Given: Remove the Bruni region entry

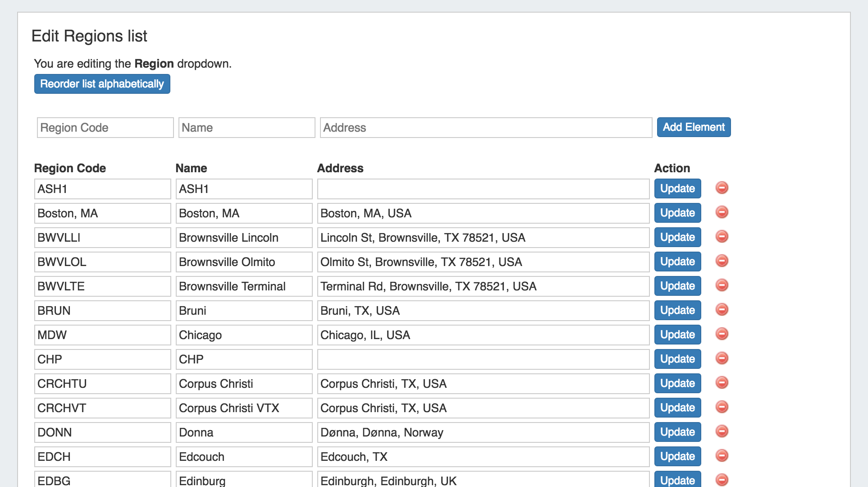Looking at the screenshot, I should [x=722, y=309].
